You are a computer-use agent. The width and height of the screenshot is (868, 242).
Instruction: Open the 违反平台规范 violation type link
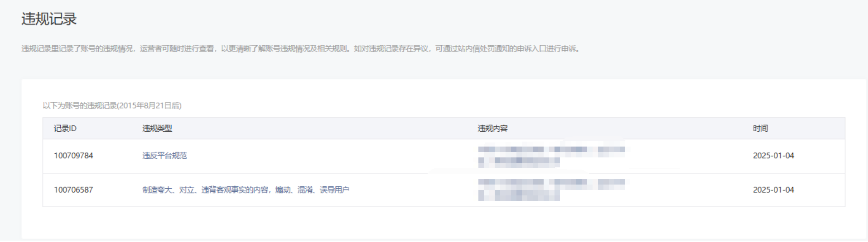pos(164,156)
